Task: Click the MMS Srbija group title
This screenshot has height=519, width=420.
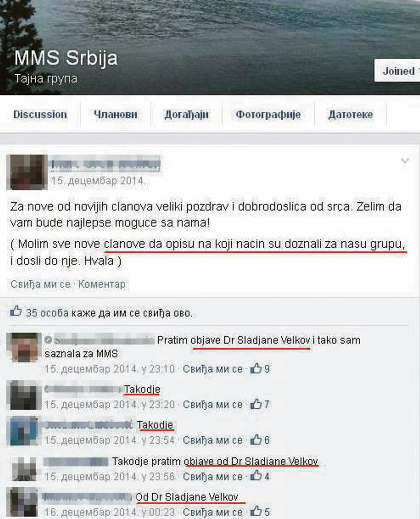Action: 66,58
